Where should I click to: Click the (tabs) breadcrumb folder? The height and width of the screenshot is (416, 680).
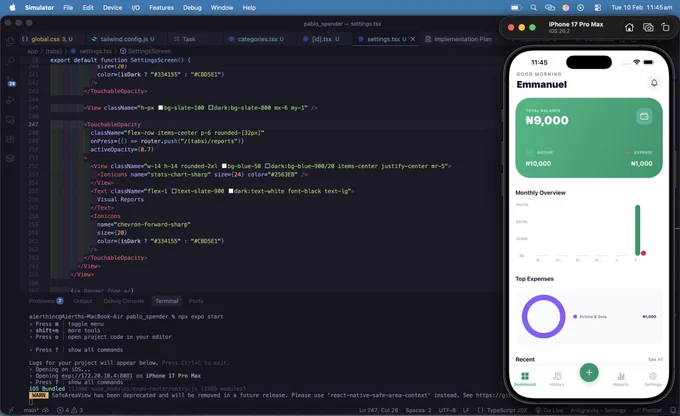click(x=54, y=51)
